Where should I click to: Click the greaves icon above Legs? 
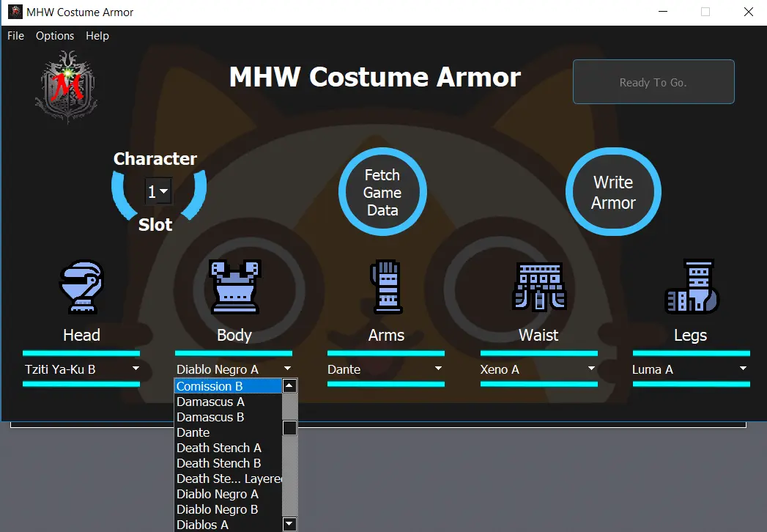691,287
